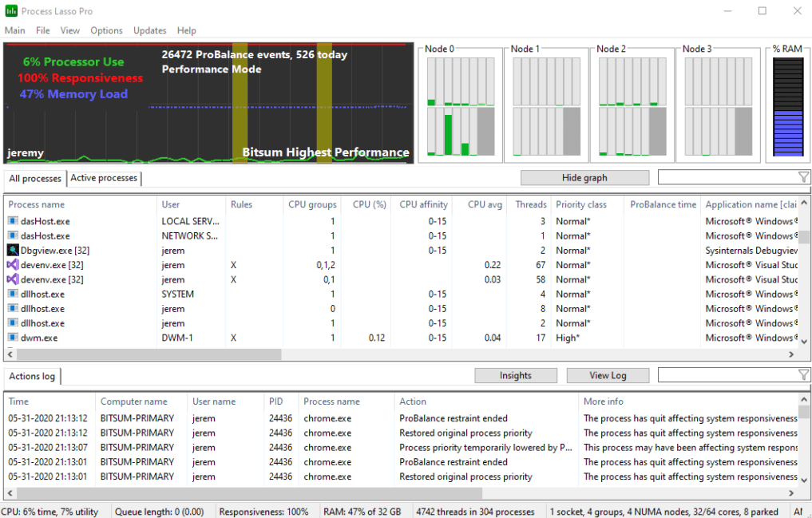Sort by the More info column header

point(689,401)
